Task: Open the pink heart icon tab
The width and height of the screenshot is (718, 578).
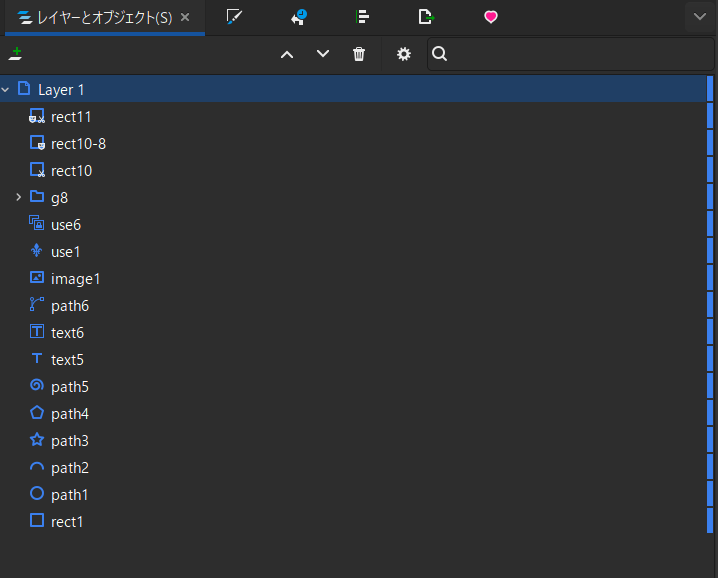Action: pyautogui.click(x=490, y=17)
